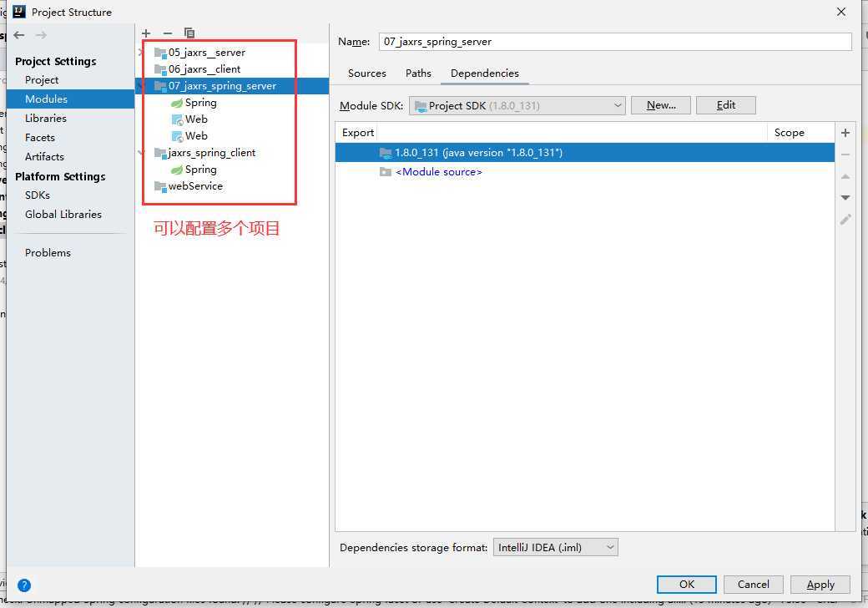Go back with the left arrow
Viewport: 868px width, 608px height.
pos(19,35)
